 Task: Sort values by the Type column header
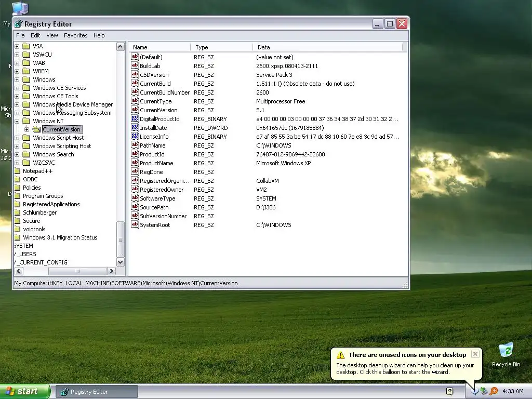221,47
